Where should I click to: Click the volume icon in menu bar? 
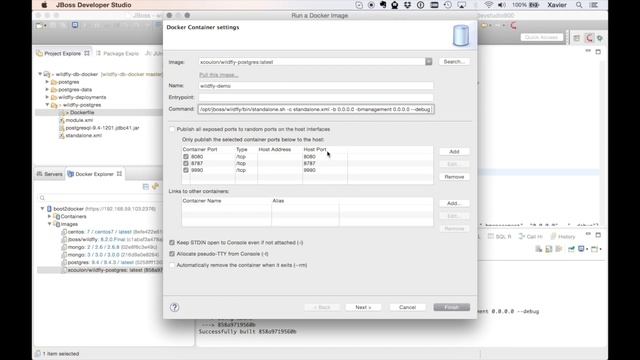point(502,5)
